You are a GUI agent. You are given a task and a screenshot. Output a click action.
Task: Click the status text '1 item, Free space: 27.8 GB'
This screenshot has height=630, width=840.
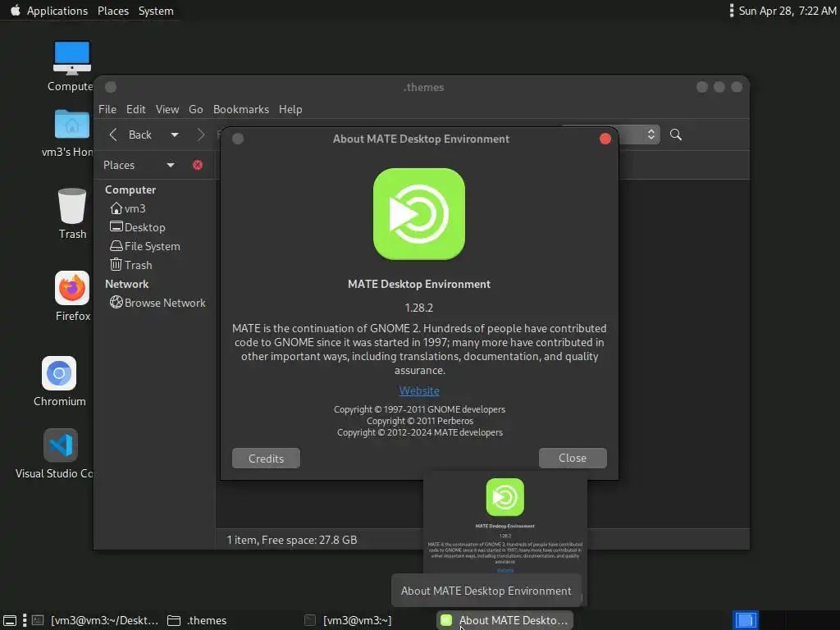tap(292, 540)
